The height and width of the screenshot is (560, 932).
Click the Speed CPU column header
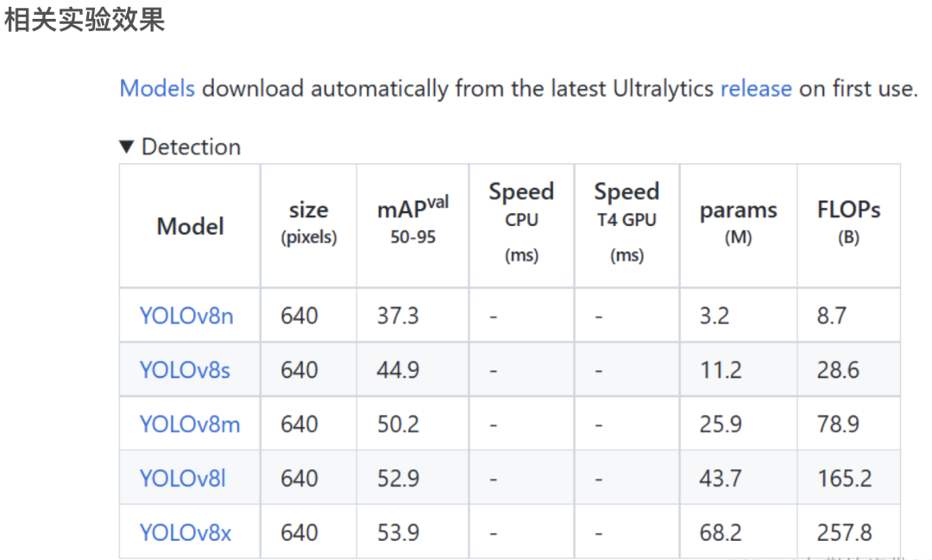coord(522,222)
